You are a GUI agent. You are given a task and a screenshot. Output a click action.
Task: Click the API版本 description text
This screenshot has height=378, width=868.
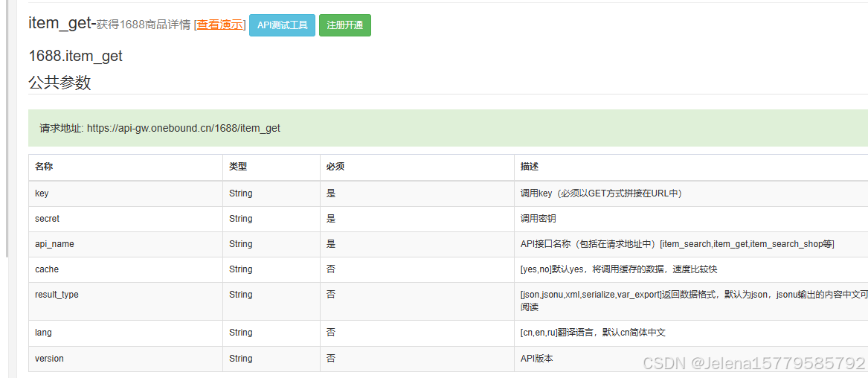536,359
